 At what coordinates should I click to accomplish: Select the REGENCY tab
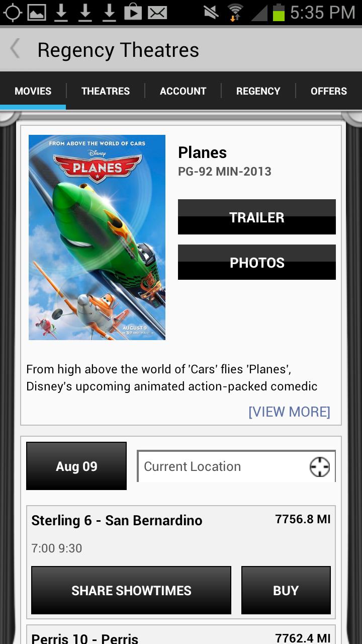tap(258, 91)
